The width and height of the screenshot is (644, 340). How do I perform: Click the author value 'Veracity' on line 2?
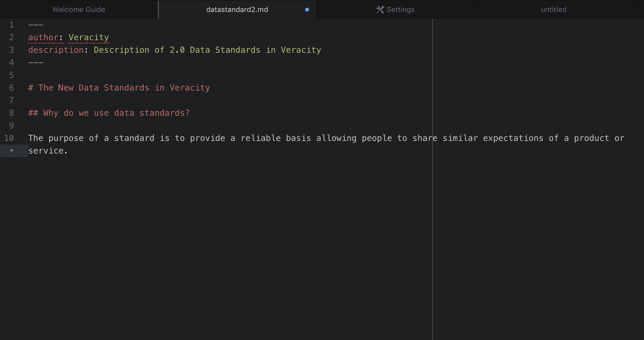89,37
